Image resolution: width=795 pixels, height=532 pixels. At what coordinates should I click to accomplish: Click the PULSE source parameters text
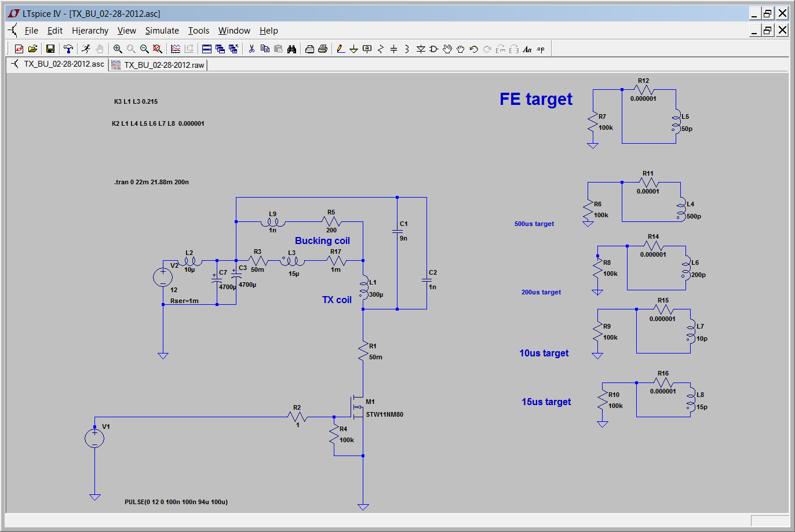point(176,502)
